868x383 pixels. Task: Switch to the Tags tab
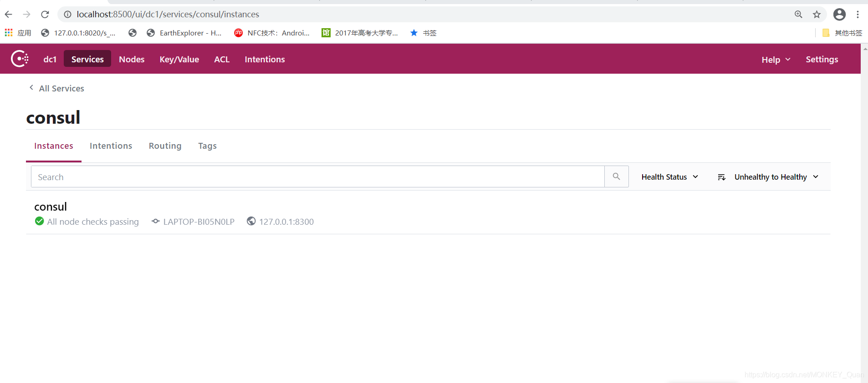point(207,146)
